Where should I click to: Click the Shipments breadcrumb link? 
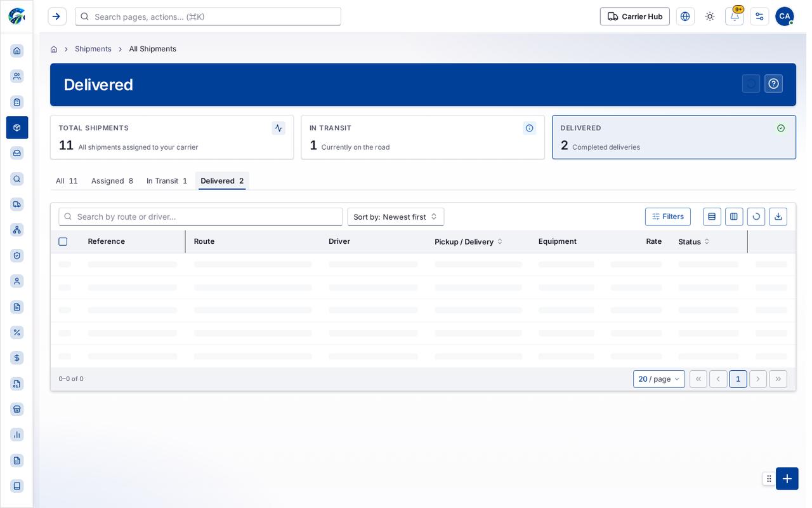pos(93,49)
